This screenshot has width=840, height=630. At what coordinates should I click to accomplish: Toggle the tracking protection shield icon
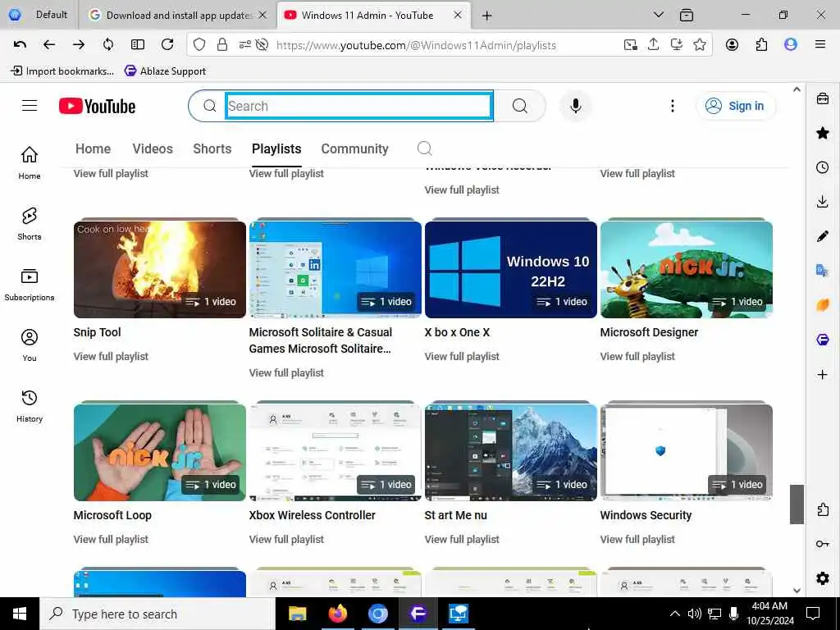click(199, 45)
